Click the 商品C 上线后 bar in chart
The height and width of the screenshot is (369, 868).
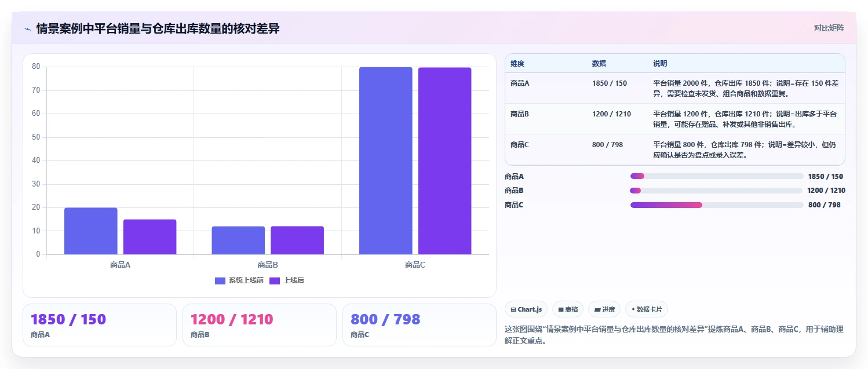(x=445, y=161)
